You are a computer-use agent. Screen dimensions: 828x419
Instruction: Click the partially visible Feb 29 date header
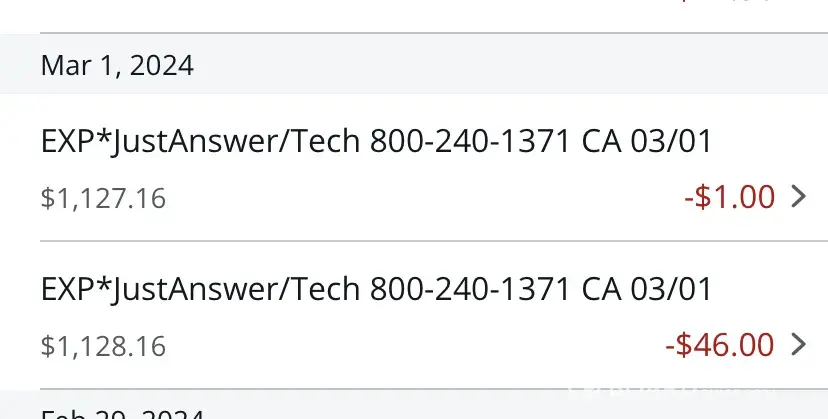click(x=121, y=412)
